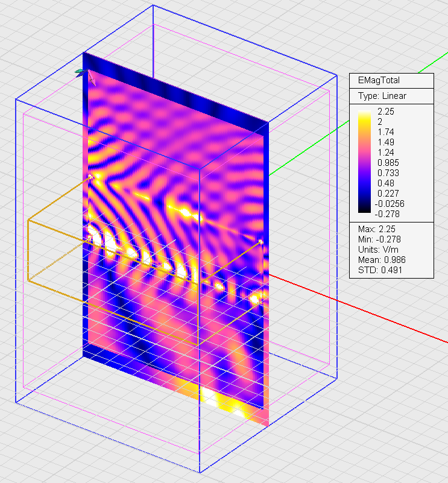The width and height of the screenshot is (448, 483).
Task: Click the 0.985 scale value
Action: pos(388,162)
